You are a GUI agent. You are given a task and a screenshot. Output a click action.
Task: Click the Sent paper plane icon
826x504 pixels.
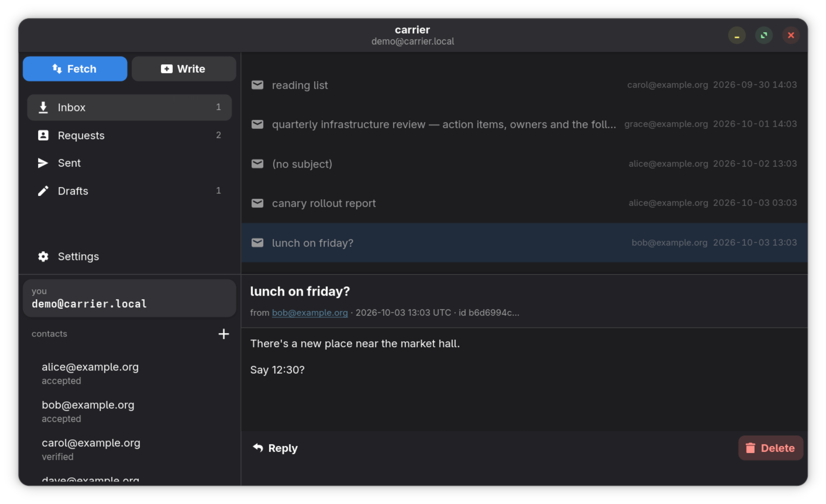pos(43,163)
